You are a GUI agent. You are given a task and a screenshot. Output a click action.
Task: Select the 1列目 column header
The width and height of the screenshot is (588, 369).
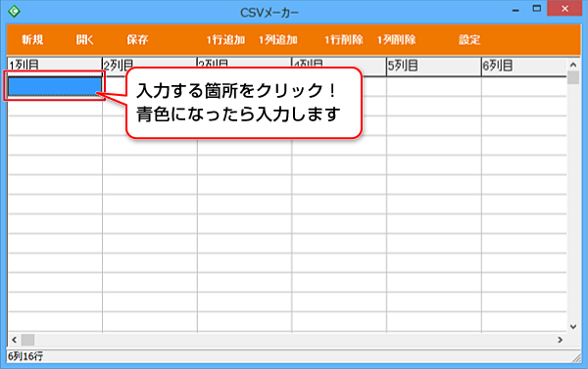pos(55,66)
